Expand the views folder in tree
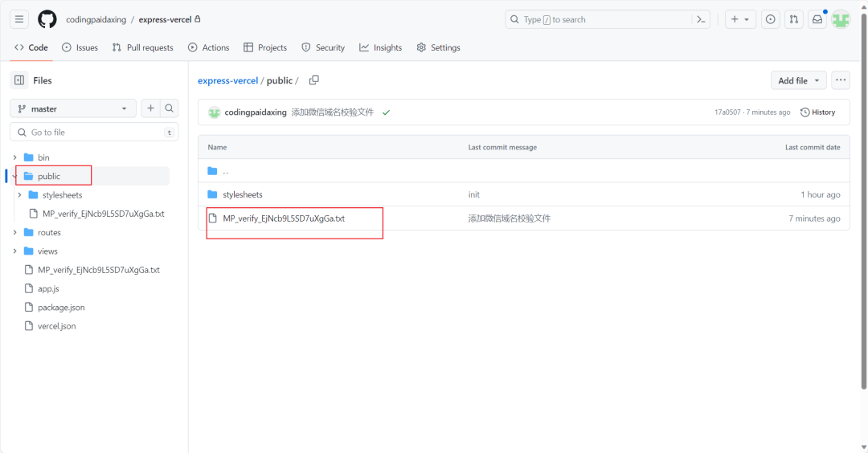This screenshot has width=868, height=453. [15, 251]
